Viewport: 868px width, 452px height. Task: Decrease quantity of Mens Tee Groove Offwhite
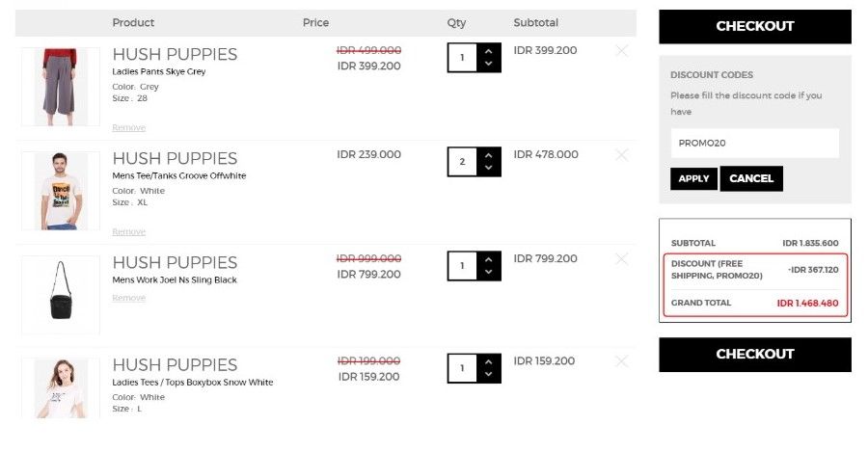click(488, 169)
